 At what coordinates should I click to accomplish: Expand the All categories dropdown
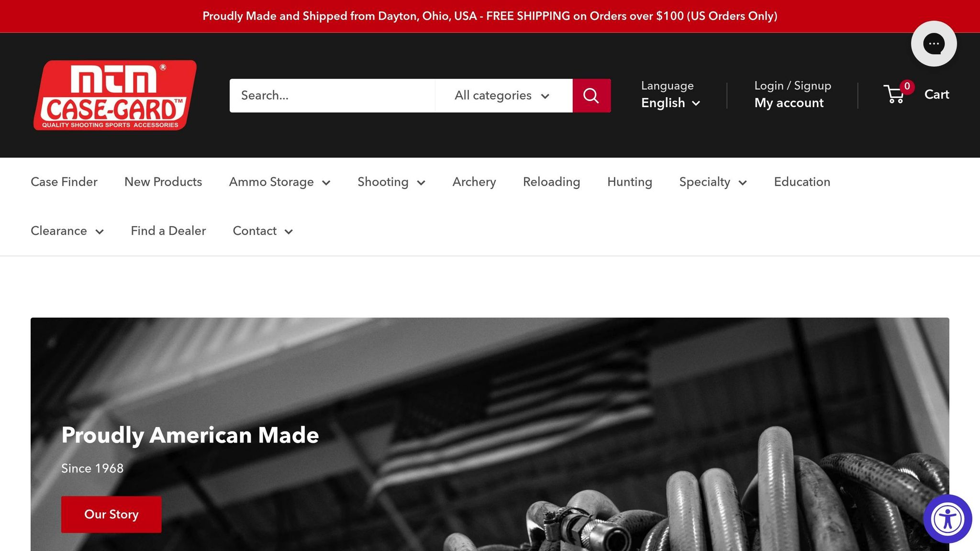[502, 96]
